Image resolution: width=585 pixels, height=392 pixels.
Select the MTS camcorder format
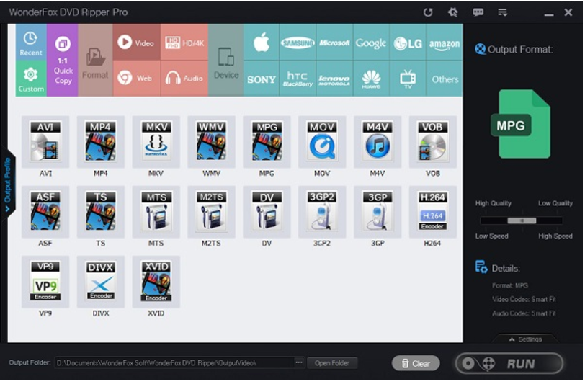pyautogui.click(x=156, y=212)
